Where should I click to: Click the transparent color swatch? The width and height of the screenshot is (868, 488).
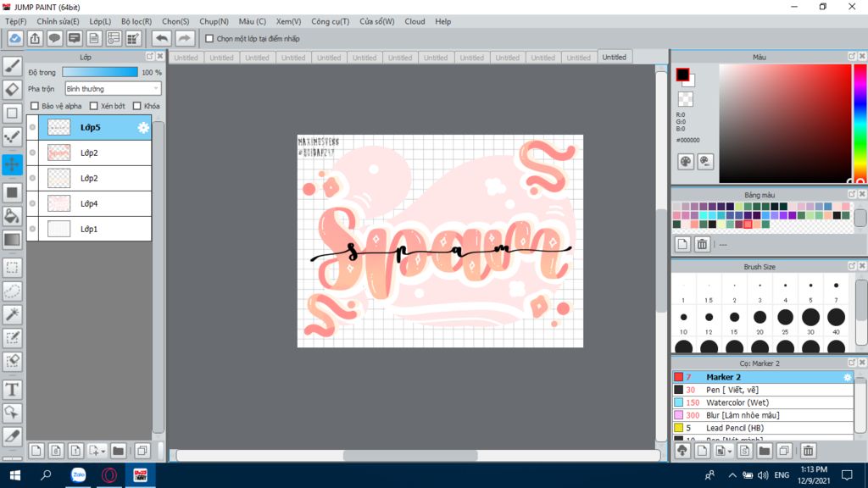[685, 99]
